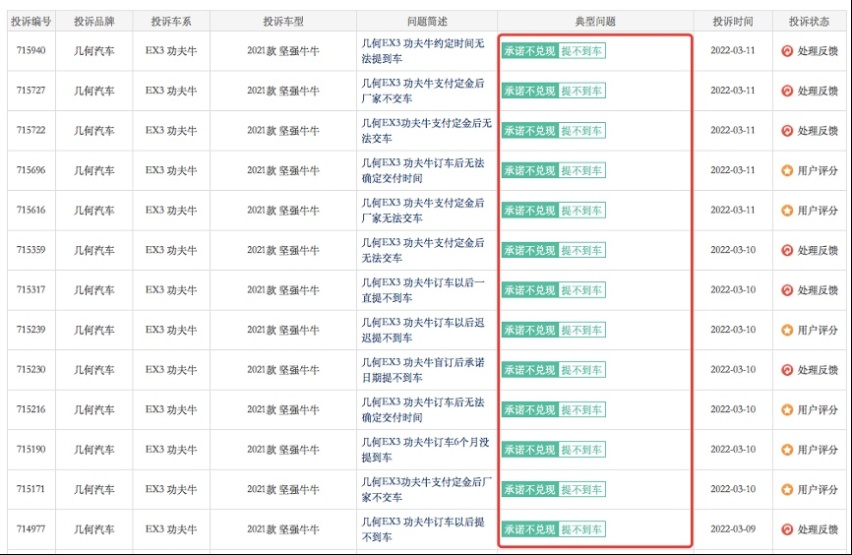Image resolution: width=852 pixels, height=555 pixels.
Task: Open the complaint summary link in row 715727
Action: coord(423,91)
